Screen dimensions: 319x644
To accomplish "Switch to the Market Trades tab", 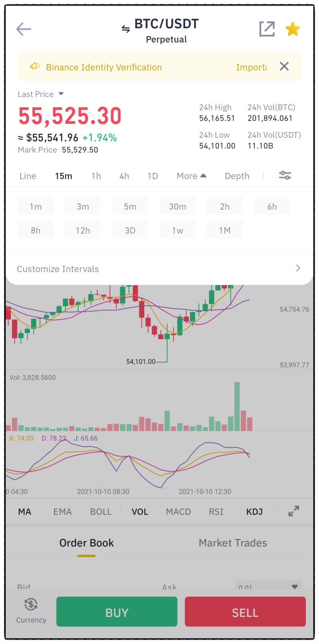I will 233,543.
